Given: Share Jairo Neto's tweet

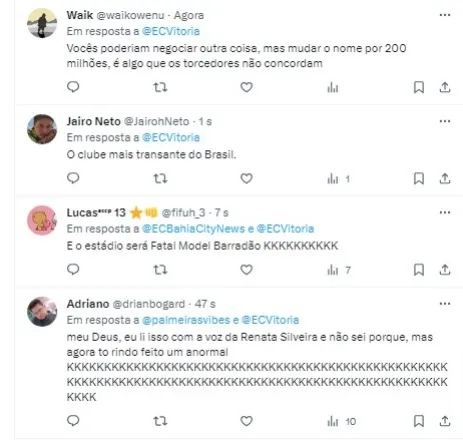Looking at the screenshot, I should (x=445, y=179).
